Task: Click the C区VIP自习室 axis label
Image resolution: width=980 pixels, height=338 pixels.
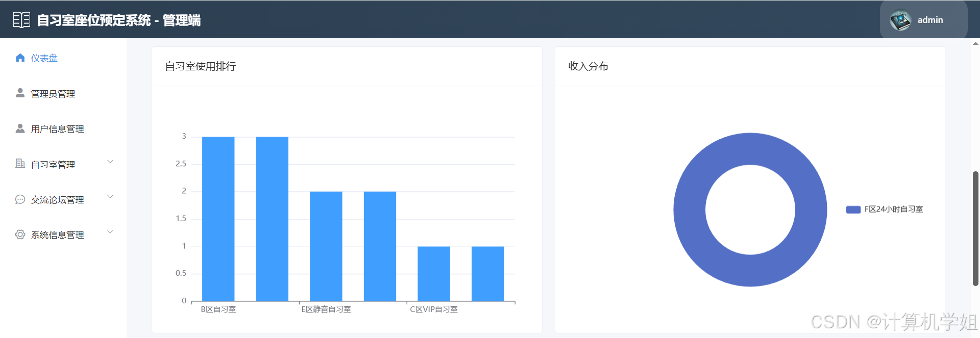Action: coord(434,309)
